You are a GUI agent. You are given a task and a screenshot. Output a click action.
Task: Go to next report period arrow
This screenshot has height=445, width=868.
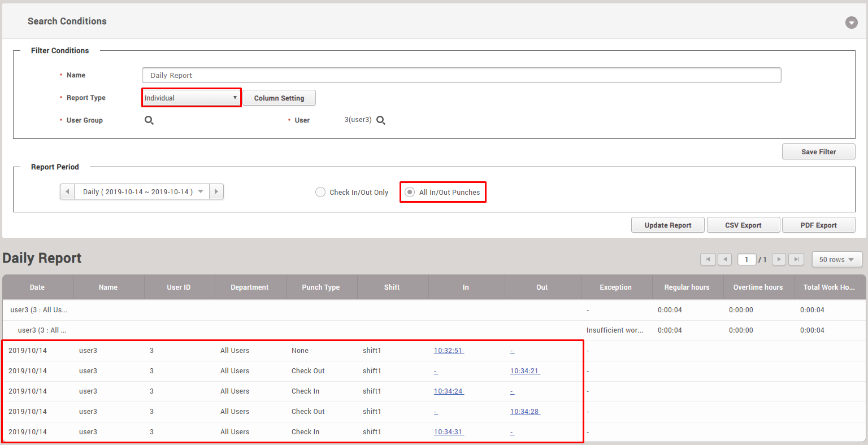216,191
